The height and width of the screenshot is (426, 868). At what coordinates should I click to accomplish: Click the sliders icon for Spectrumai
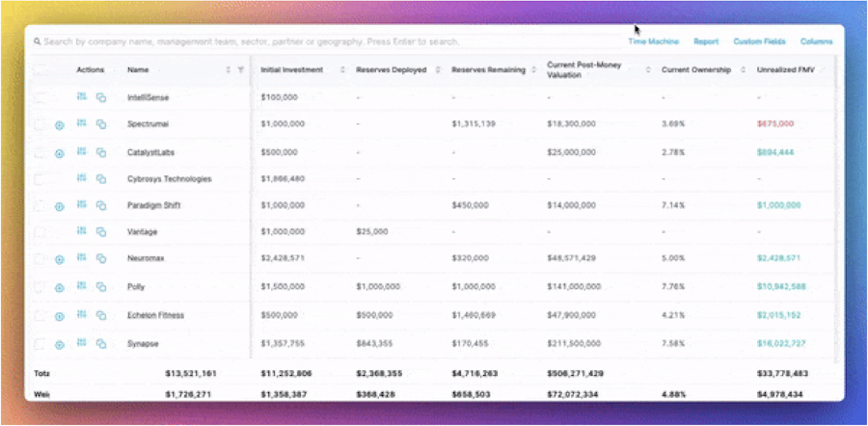(81, 122)
